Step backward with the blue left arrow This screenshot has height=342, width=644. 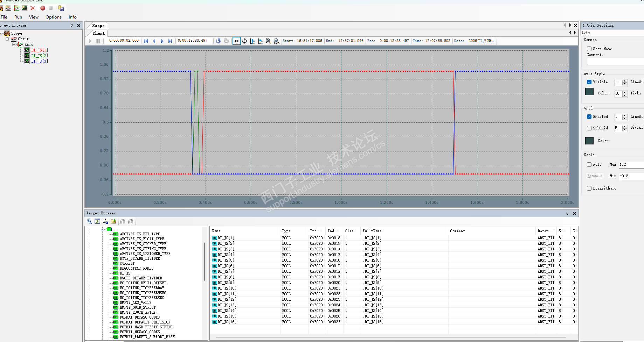(154, 41)
